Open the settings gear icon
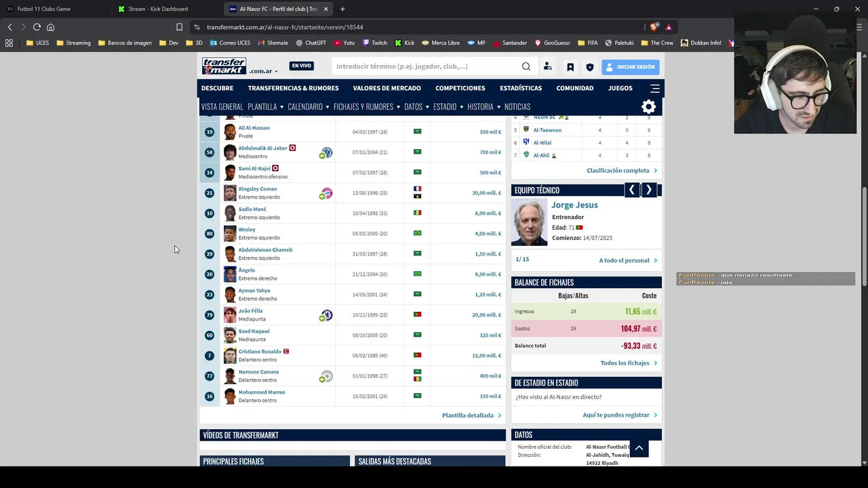Viewport: 868px width, 488px height. (649, 106)
